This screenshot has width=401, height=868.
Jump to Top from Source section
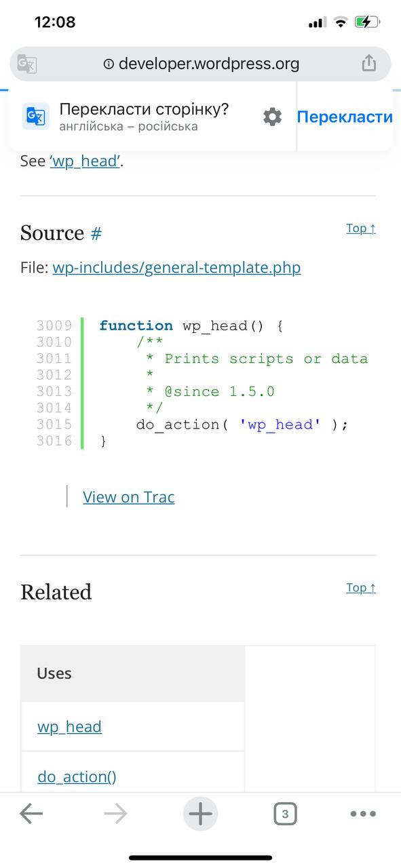pyautogui.click(x=361, y=229)
